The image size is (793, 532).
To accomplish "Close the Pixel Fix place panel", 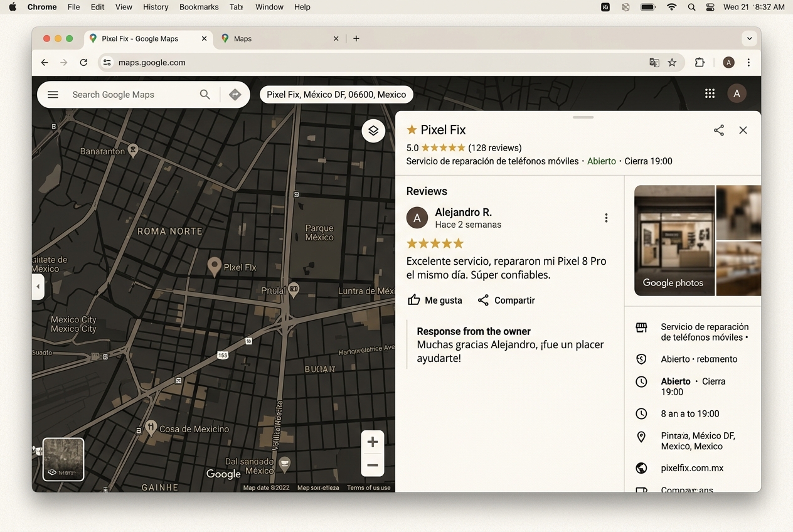I will point(743,130).
